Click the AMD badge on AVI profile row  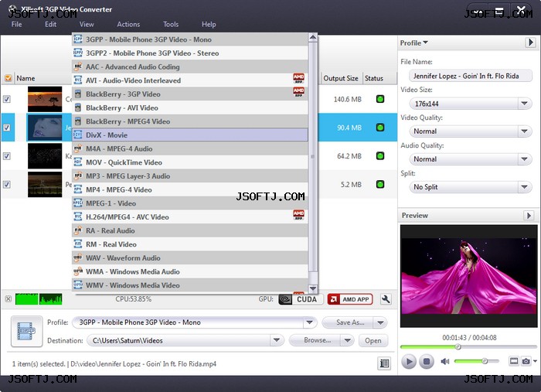click(x=298, y=78)
